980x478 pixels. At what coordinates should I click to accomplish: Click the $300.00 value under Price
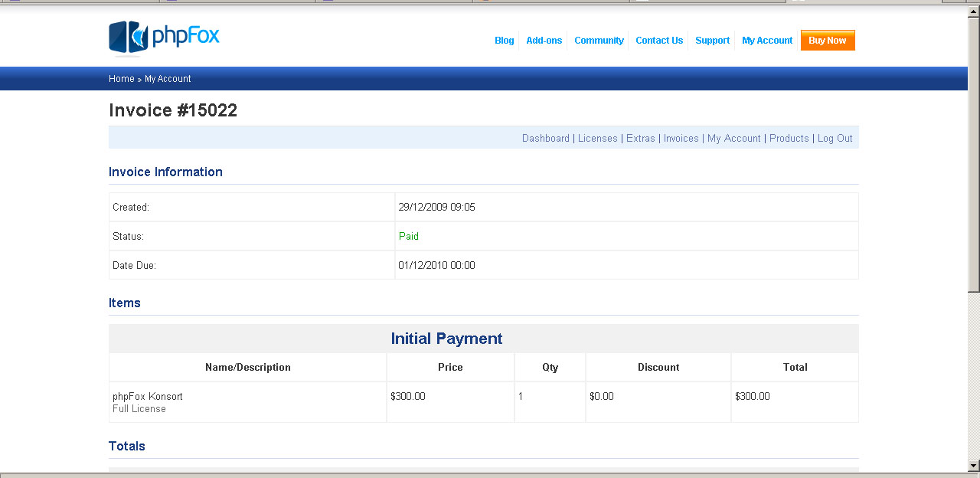pyautogui.click(x=408, y=397)
